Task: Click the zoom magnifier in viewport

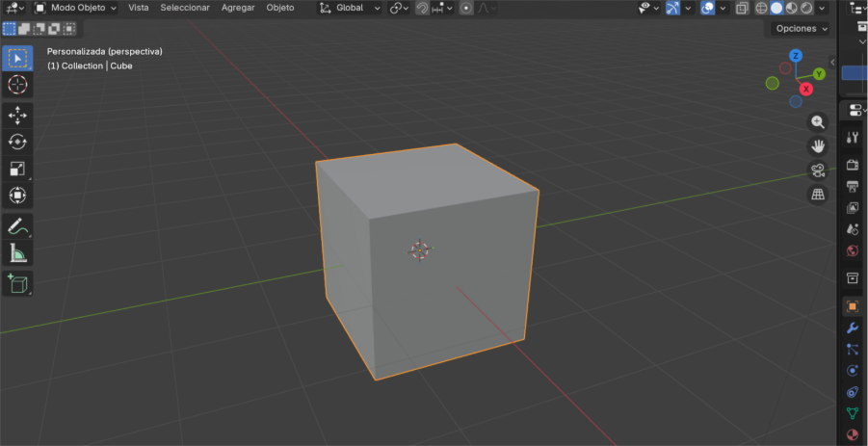Action: pyautogui.click(x=818, y=122)
